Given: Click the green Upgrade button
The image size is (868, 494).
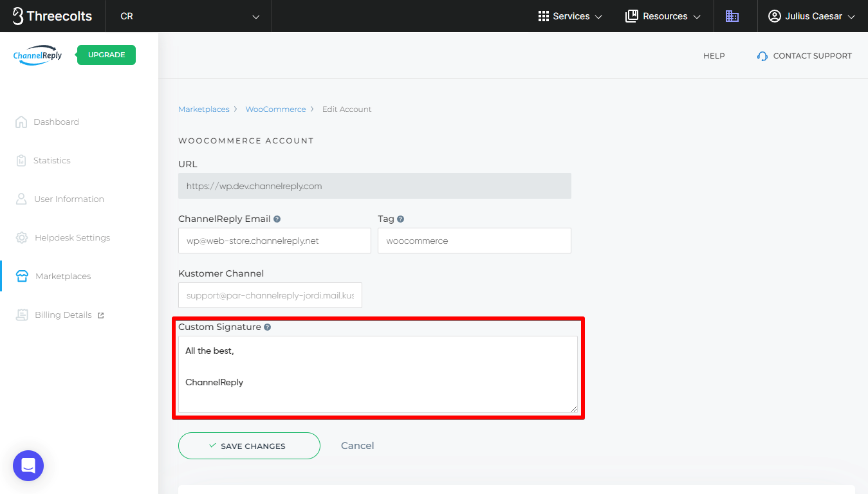Looking at the screenshot, I should coord(106,55).
